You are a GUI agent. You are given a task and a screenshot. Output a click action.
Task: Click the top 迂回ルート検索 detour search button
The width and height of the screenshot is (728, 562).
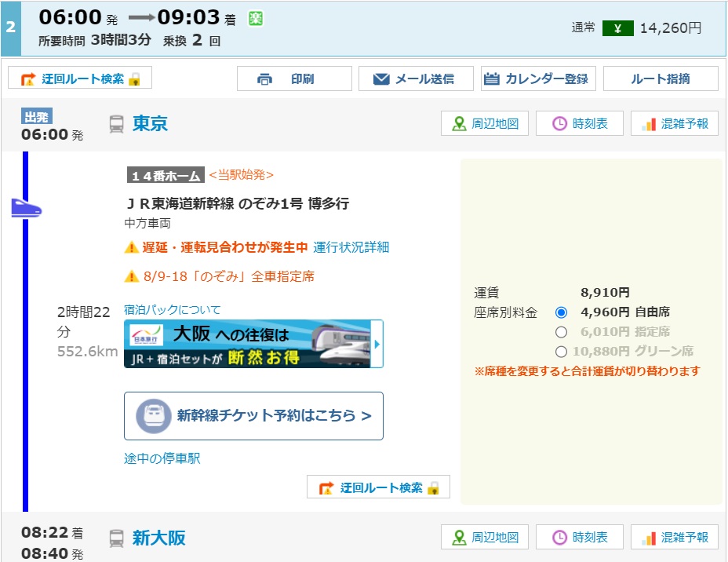pos(80,78)
